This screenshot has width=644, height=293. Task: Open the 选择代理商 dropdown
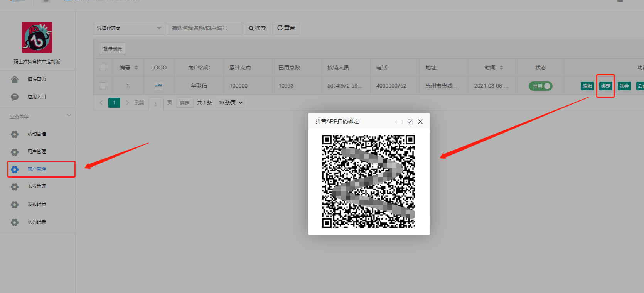(x=129, y=28)
